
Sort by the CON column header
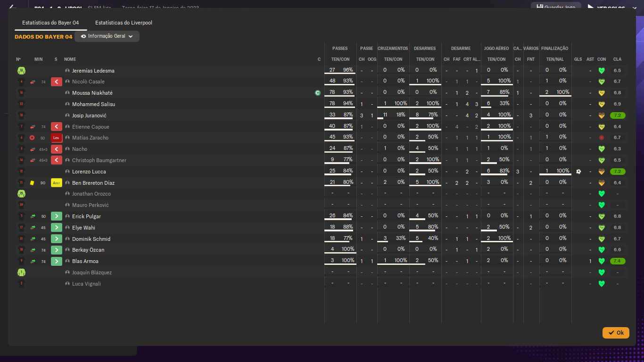[602, 59]
